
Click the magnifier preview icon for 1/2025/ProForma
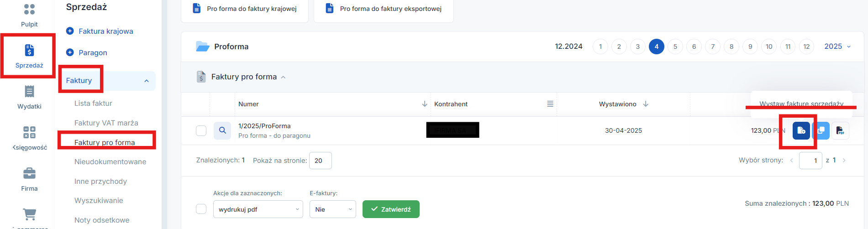click(222, 130)
